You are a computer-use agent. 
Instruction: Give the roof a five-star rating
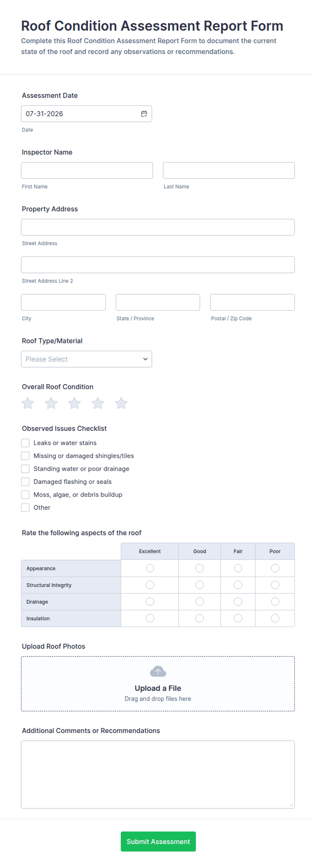tap(121, 403)
